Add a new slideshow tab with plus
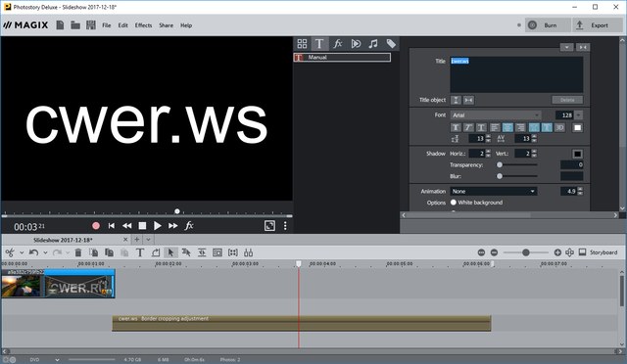This screenshot has width=627, height=364. pyautogui.click(x=137, y=240)
